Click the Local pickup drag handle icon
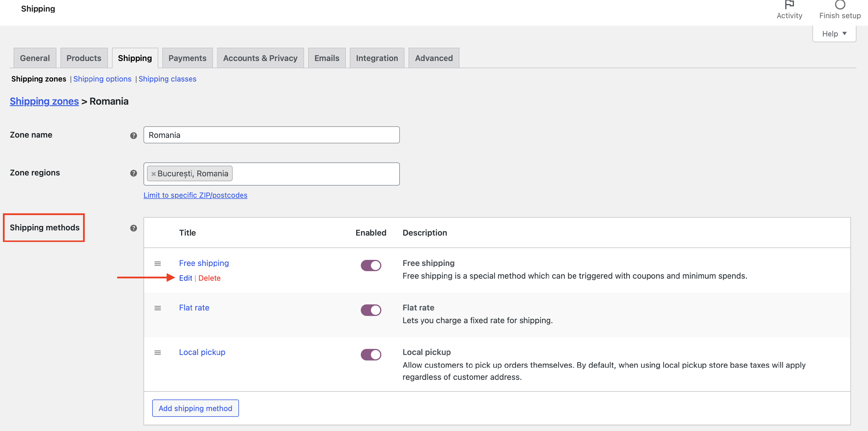Image resolution: width=868 pixels, height=431 pixels. pos(157,352)
